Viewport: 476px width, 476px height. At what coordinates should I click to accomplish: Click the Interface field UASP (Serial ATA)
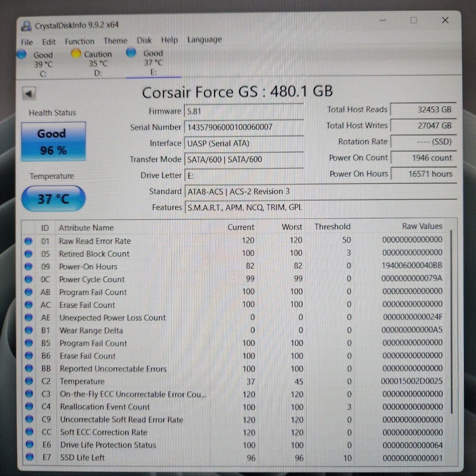[x=244, y=143]
